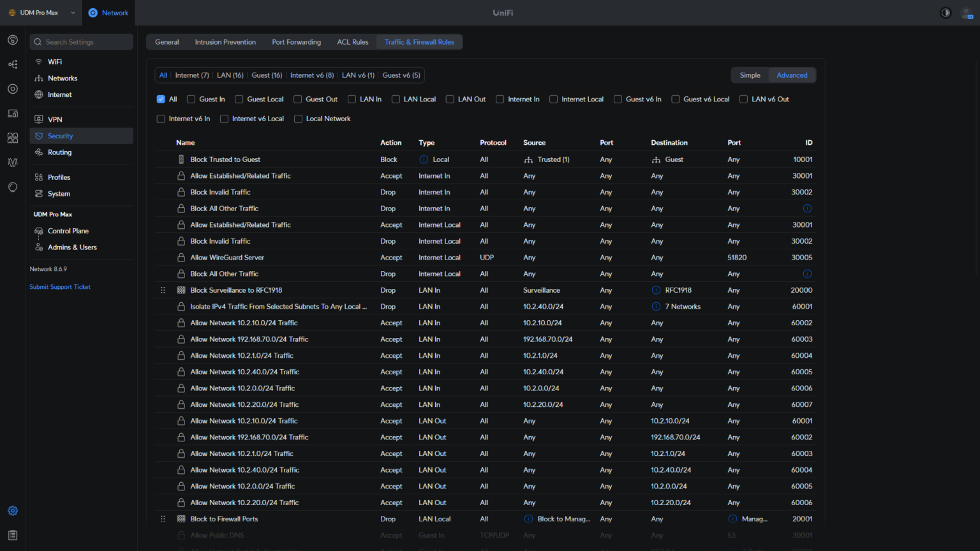Open the system log icon below the gear

(12, 535)
